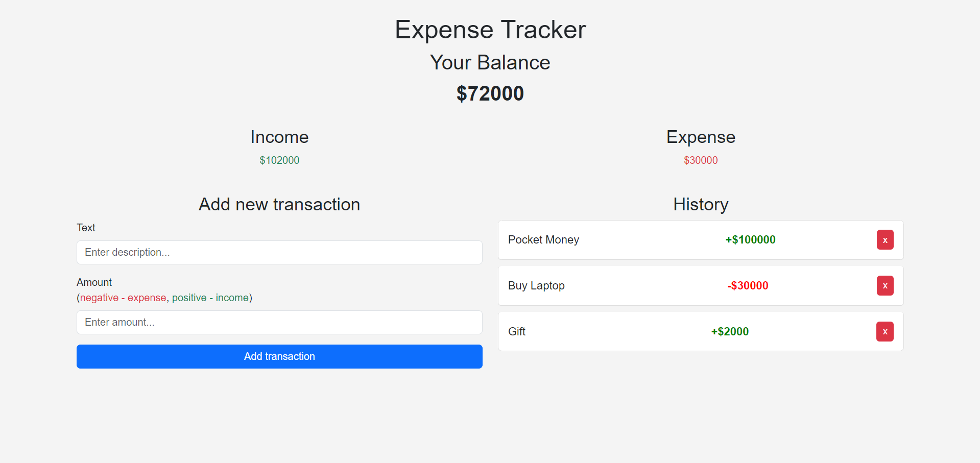The width and height of the screenshot is (980, 463).
Task: Click the History section heading
Action: pyautogui.click(x=701, y=205)
